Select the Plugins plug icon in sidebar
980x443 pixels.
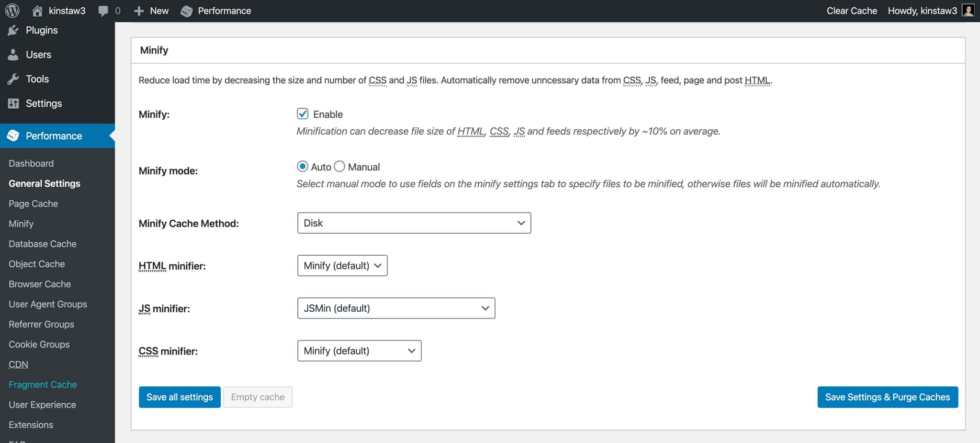click(13, 30)
